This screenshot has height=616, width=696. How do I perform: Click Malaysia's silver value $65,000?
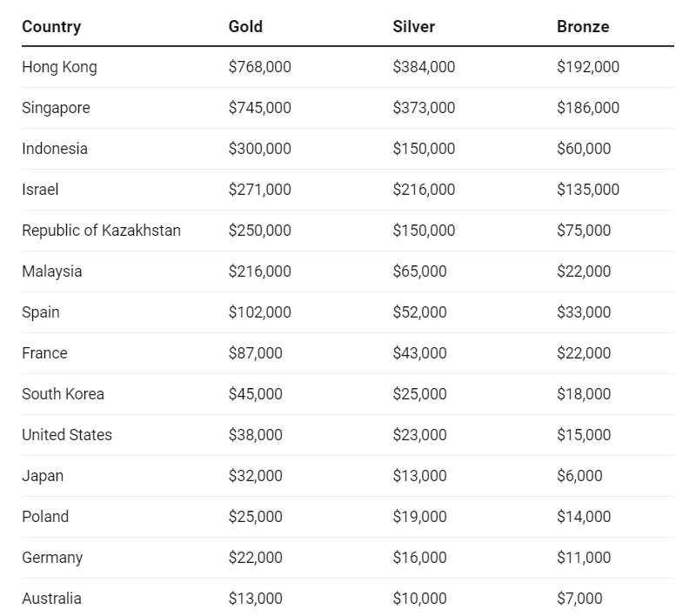419,271
